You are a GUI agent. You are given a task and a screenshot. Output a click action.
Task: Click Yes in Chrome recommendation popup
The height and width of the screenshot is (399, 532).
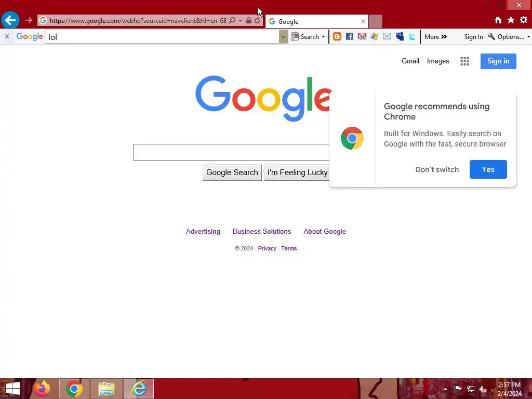pyautogui.click(x=488, y=169)
